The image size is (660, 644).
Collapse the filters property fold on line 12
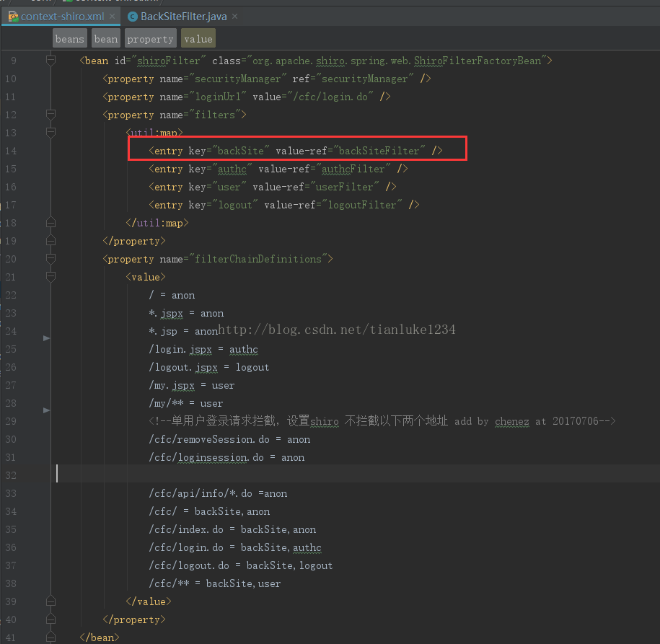(x=50, y=114)
